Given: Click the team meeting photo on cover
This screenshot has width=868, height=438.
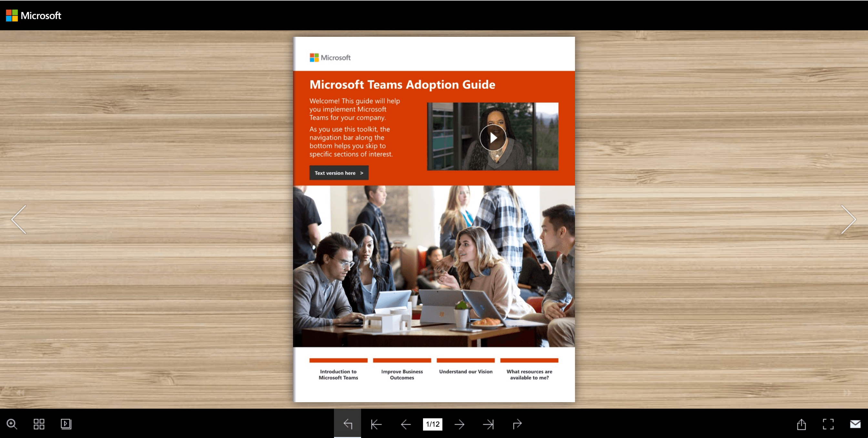Looking at the screenshot, I should tap(434, 266).
